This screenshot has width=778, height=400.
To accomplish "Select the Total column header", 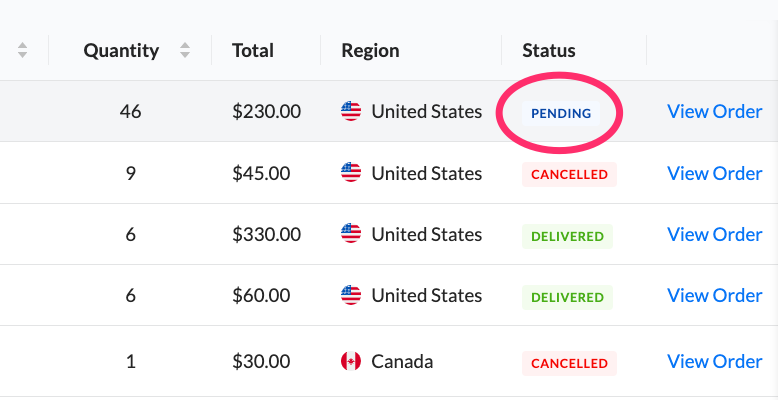I will click(253, 50).
